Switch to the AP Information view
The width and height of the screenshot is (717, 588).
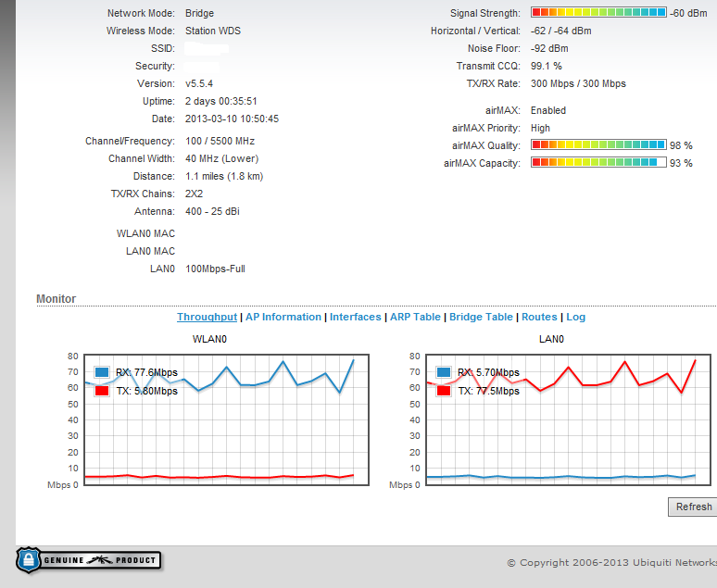point(283,317)
